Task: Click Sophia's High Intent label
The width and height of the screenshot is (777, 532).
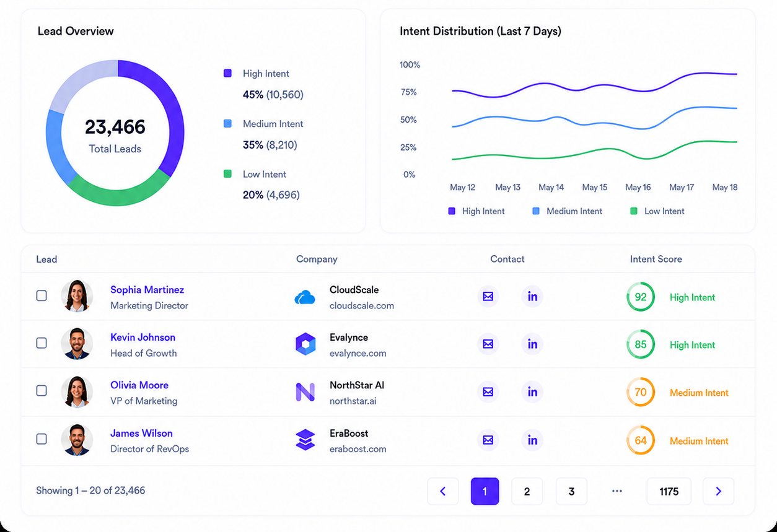Action: tap(692, 297)
